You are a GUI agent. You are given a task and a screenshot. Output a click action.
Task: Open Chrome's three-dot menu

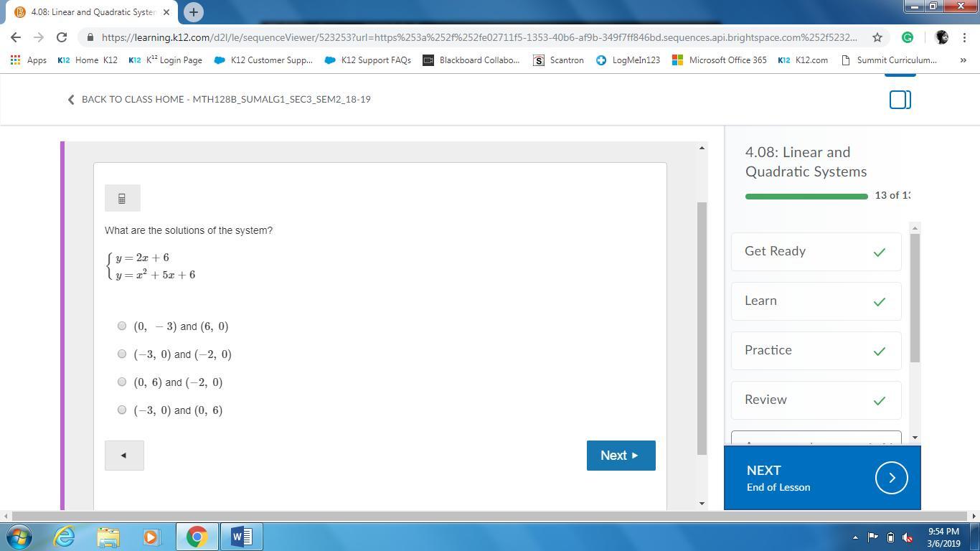[x=965, y=37]
